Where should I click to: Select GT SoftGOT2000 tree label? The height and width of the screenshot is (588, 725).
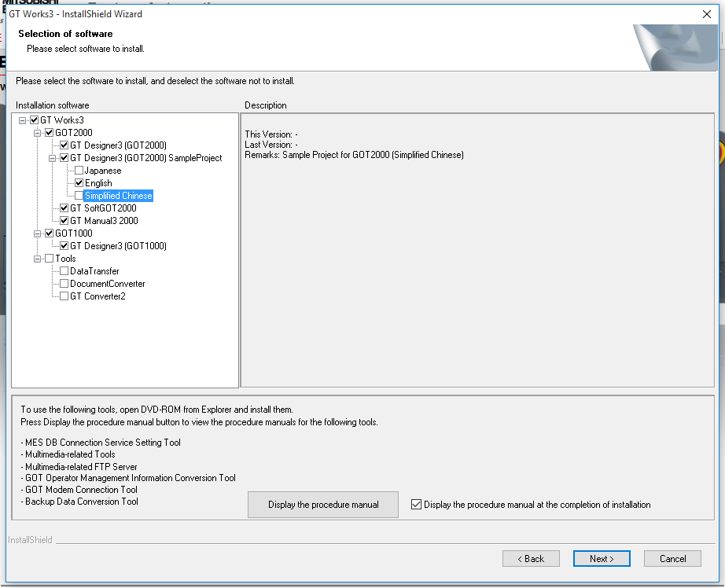pos(103,208)
